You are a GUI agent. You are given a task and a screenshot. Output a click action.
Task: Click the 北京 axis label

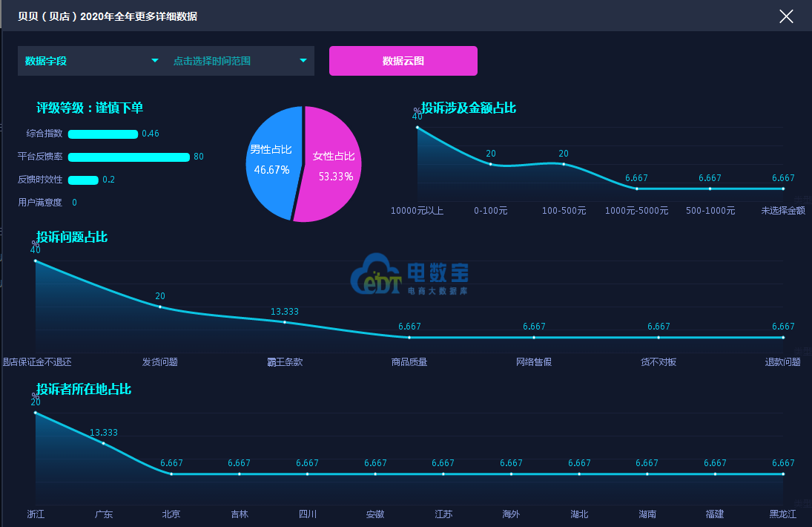click(x=171, y=514)
